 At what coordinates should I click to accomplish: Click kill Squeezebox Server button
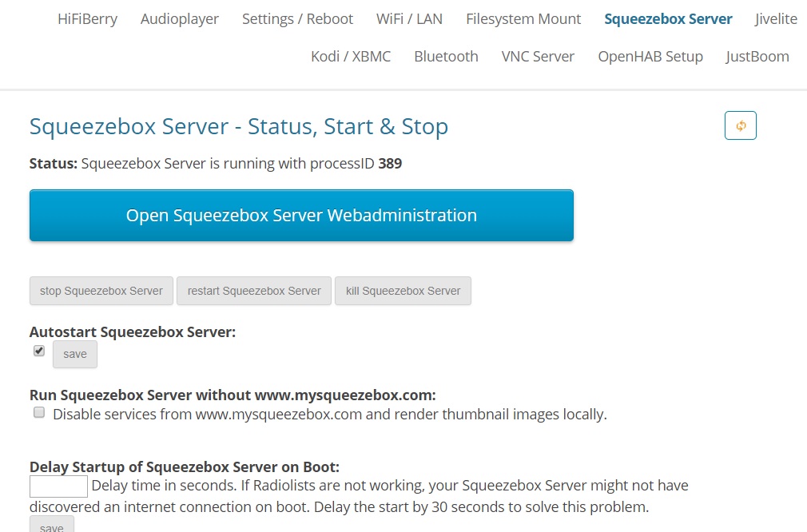pyautogui.click(x=403, y=291)
